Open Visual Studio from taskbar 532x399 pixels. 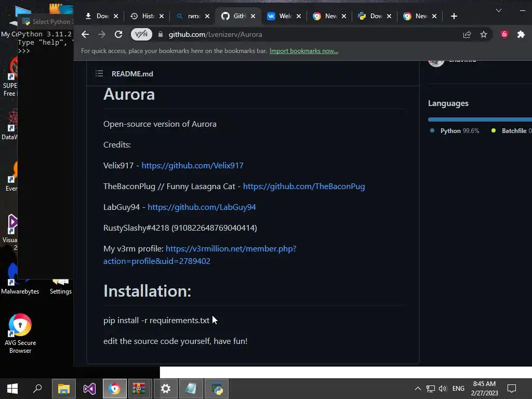[89, 389]
